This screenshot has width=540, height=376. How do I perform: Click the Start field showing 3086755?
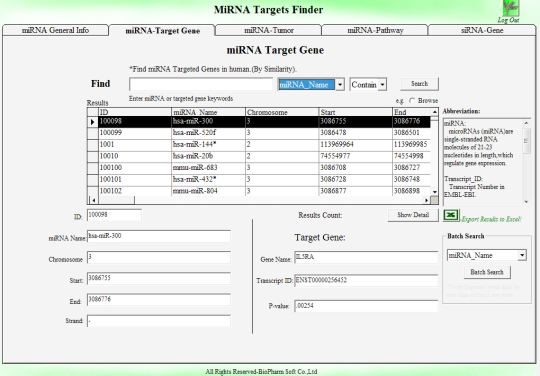(159, 278)
